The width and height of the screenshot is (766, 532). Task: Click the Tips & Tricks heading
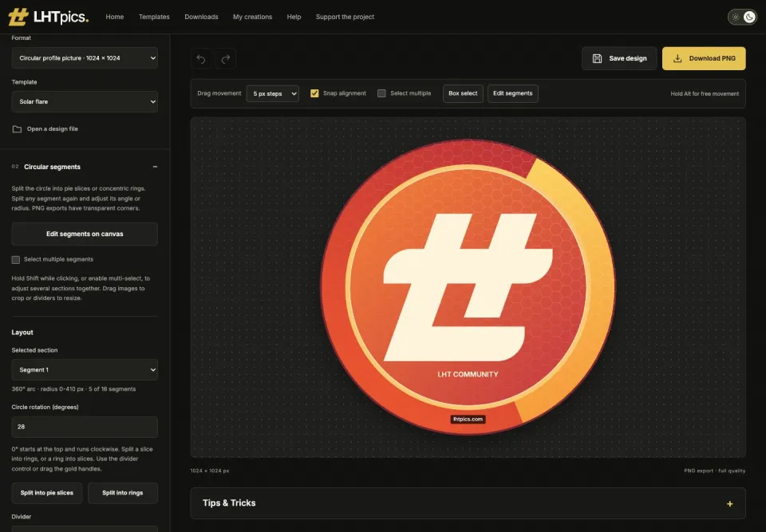(x=229, y=503)
